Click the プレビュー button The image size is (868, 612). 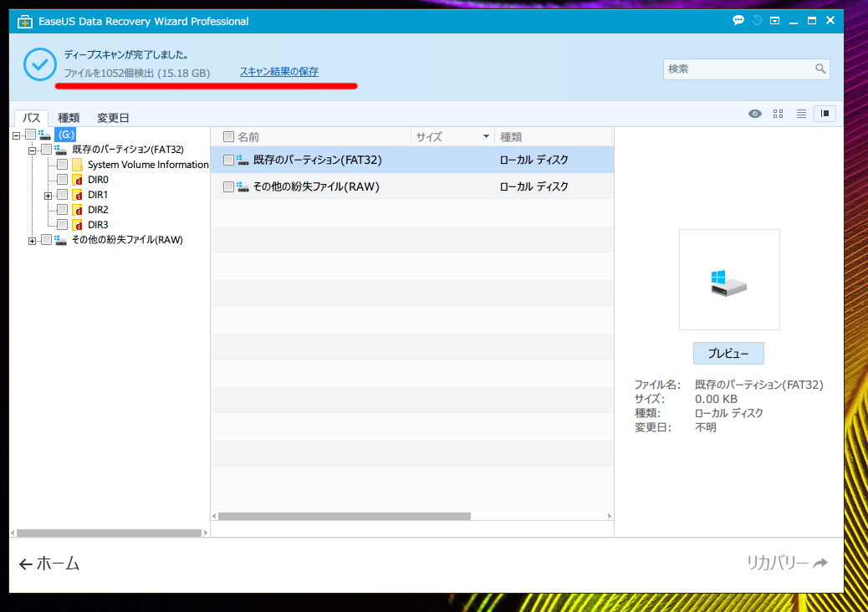pyautogui.click(x=728, y=353)
